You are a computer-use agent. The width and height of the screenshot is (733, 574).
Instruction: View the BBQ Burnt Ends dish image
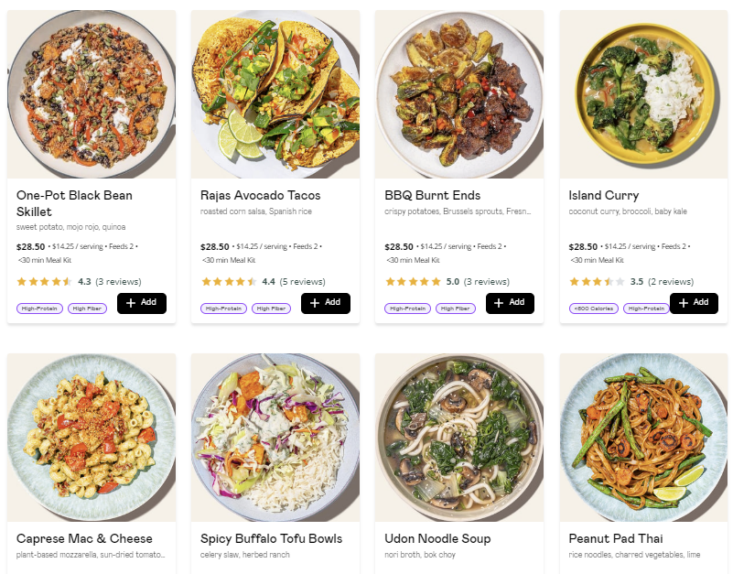point(459,94)
